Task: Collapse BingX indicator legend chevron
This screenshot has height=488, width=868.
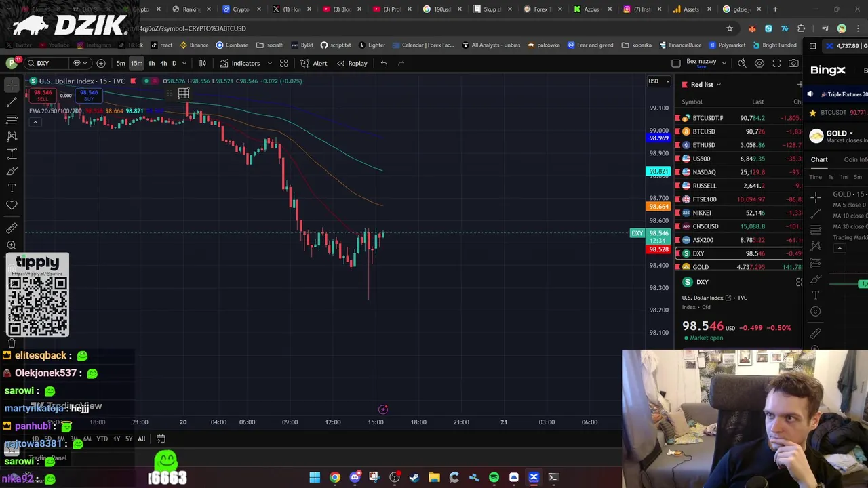Action: tap(839, 248)
